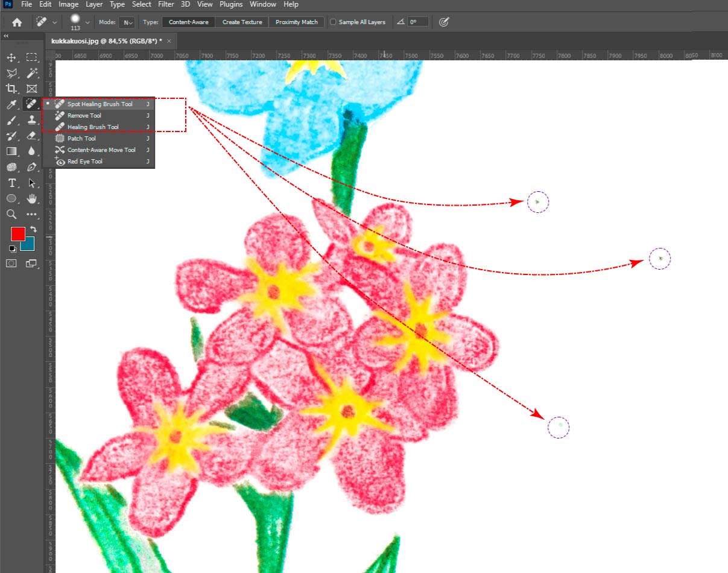
Task: Select the Crop tool
Action: tap(11, 89)
